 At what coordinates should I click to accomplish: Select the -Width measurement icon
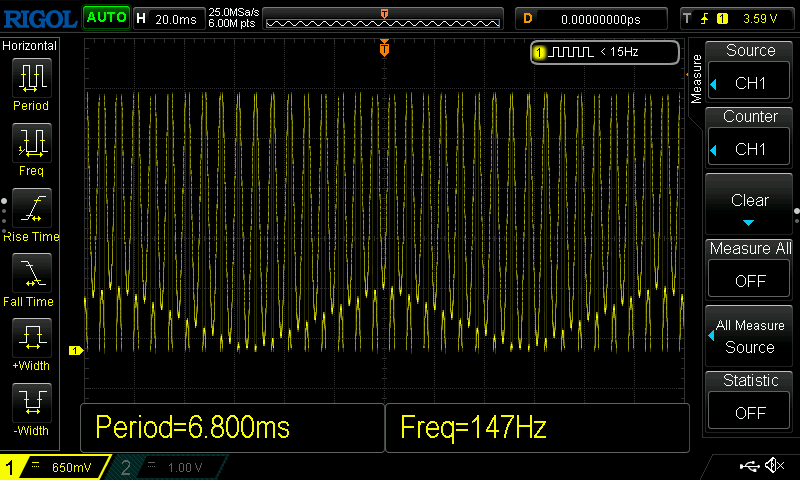pos(32,402)
